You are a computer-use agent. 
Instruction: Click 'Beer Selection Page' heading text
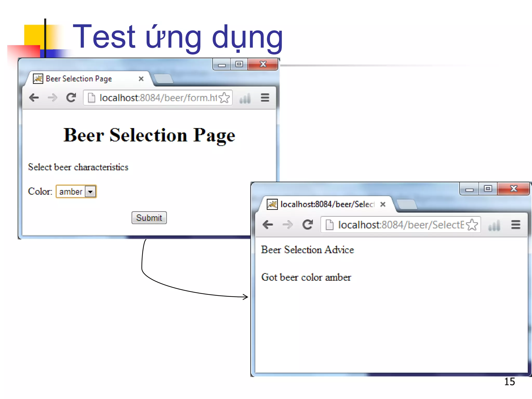coord(149,135)
